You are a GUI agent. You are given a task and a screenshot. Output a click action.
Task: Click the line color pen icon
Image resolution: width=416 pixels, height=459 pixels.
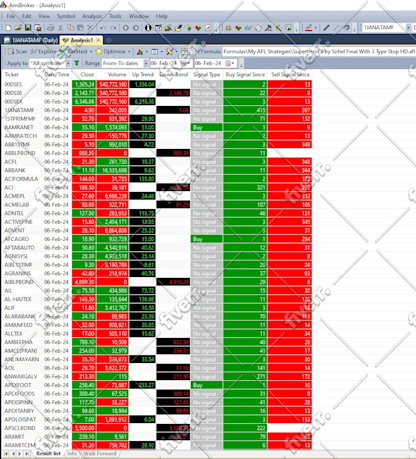(308, 28)
